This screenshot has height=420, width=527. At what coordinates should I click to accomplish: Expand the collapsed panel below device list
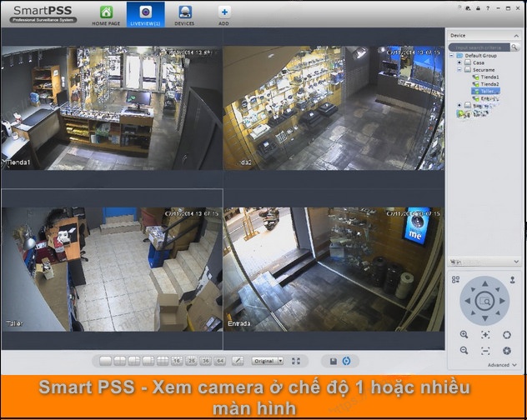click(x=516, y=262)
